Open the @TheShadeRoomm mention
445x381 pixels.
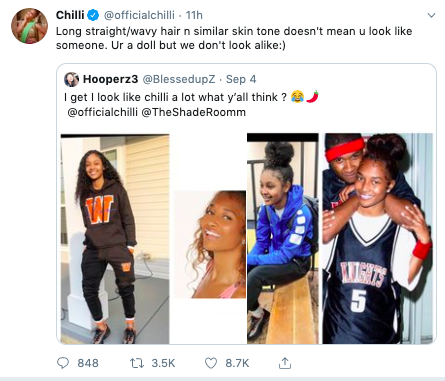pos(194,112)
